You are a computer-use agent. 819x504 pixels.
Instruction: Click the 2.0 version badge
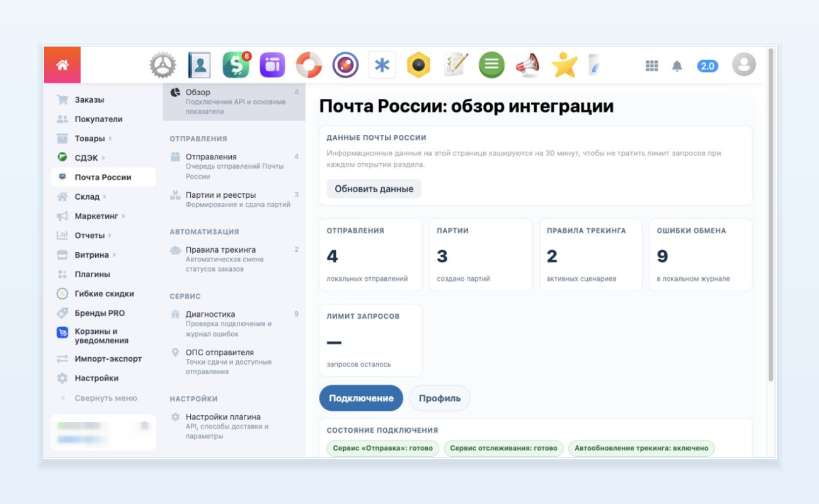click(707, 66)
